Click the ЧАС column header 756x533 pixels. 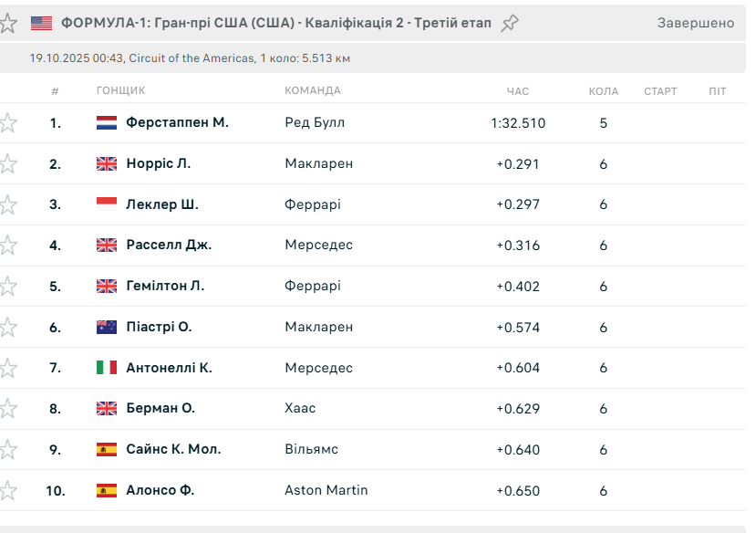coord(518,91)
